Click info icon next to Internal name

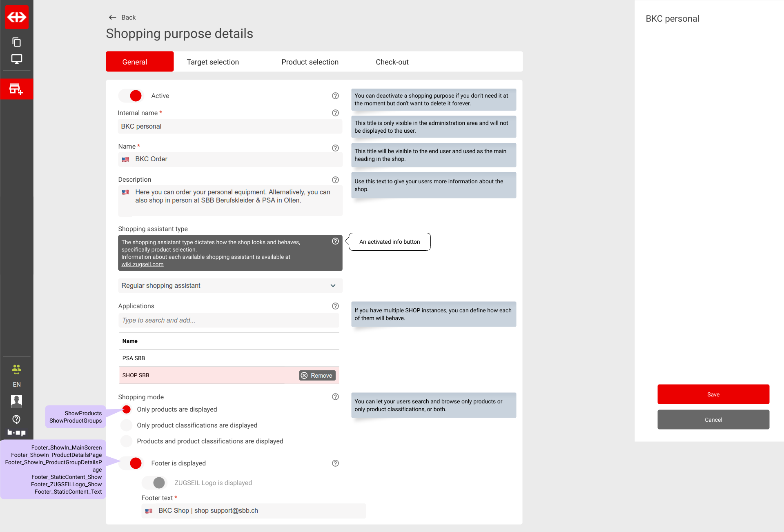tap(335, 113)
